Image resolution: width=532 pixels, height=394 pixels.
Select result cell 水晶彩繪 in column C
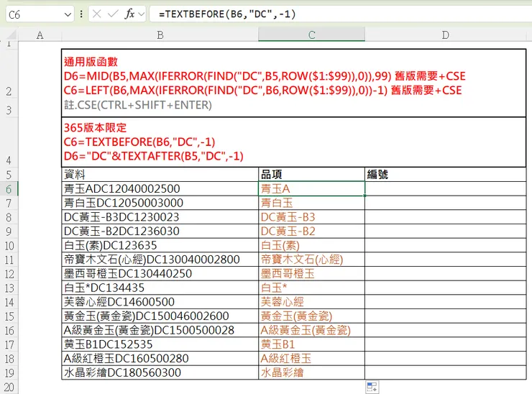(x=311, y=372)
